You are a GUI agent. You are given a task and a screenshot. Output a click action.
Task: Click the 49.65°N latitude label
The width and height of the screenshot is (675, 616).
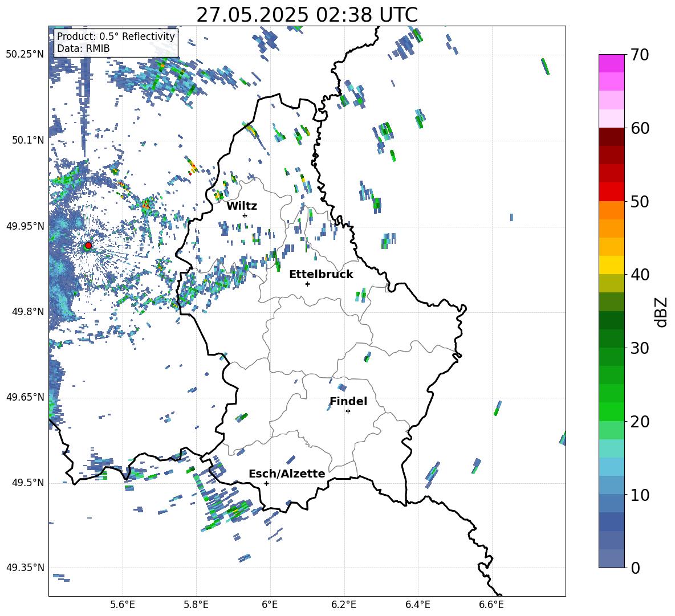25,397
